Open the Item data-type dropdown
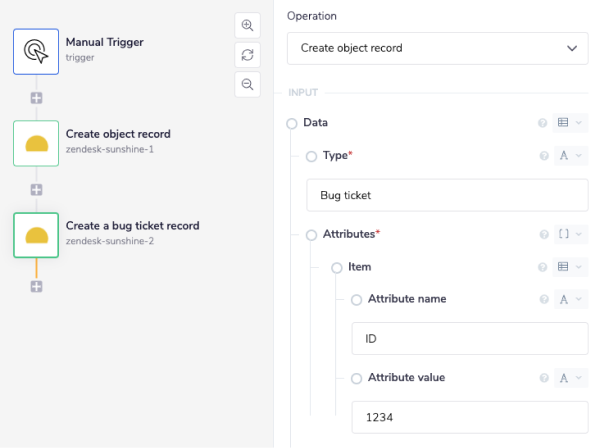Screen dimensions: 600x448 (570, 267)
